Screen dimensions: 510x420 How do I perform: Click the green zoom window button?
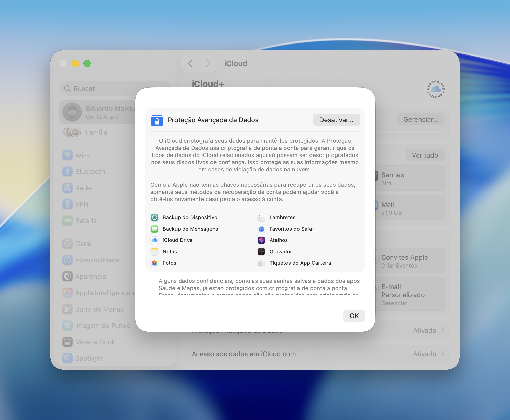[87, 63]
